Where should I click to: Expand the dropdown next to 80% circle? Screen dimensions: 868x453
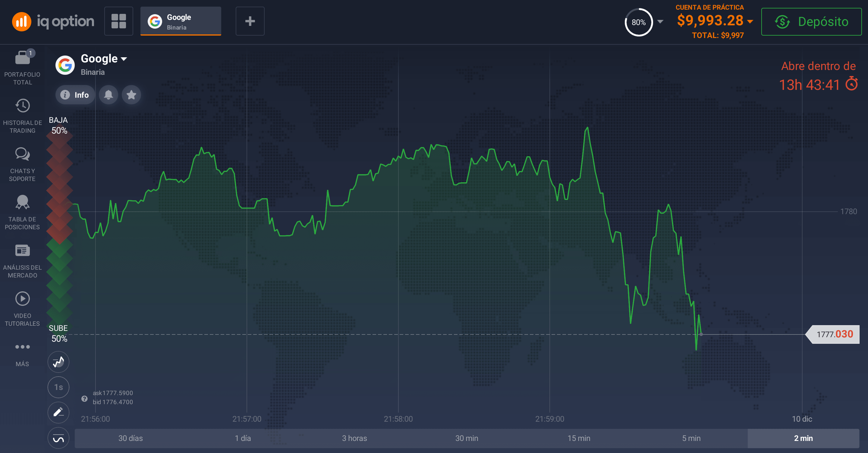coord(660,22)
